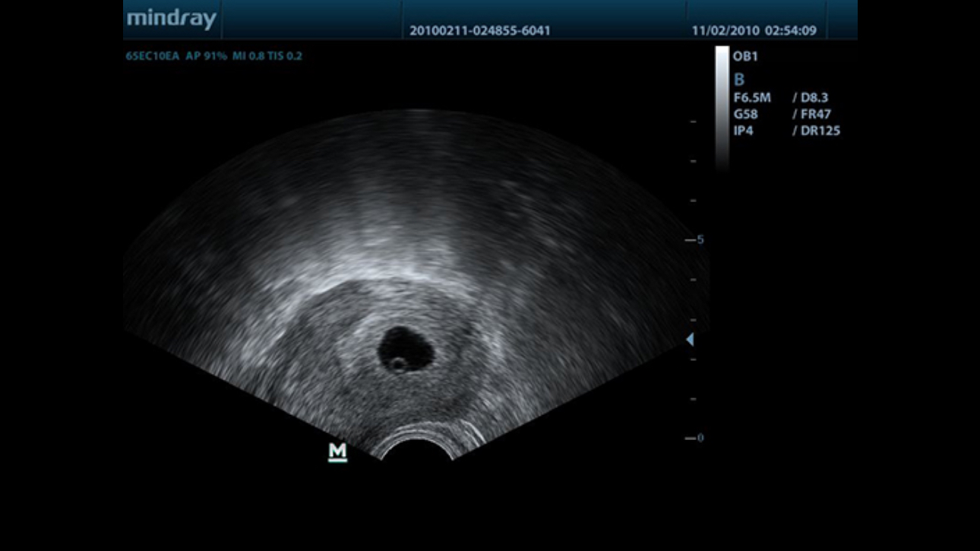This screenshot has width=980, height=551.
Task: Click the grayscale bar
Action: (722, 106)
